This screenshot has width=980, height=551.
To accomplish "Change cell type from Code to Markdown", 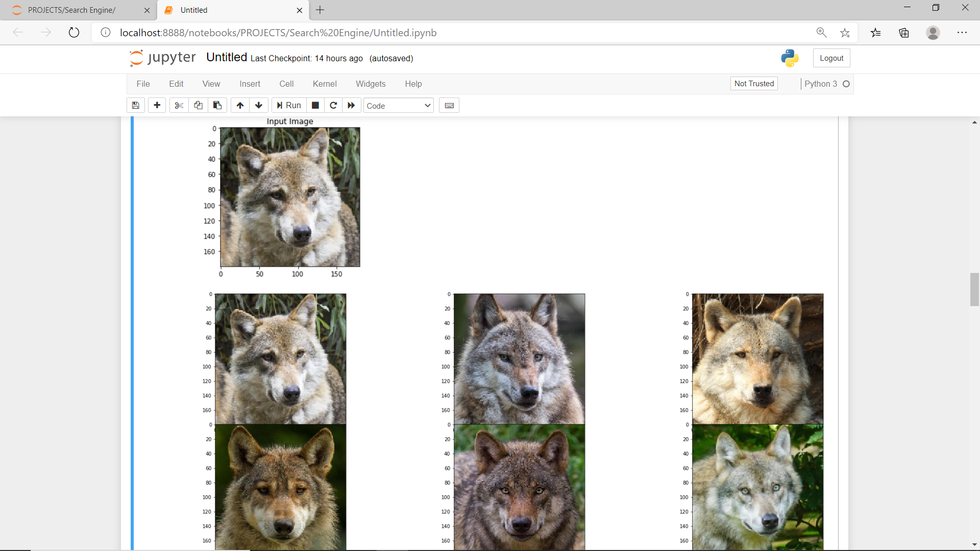I will (x=398, y=106).
